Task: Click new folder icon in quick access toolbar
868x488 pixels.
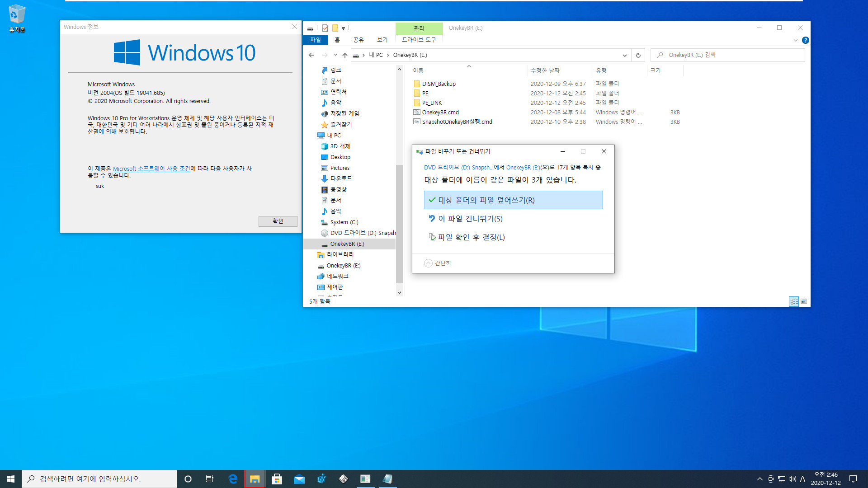Action: (335, 28)
